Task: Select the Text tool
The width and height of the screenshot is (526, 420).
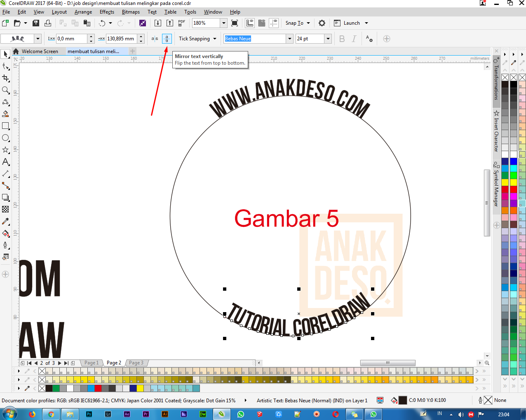Action: point(5,162)
